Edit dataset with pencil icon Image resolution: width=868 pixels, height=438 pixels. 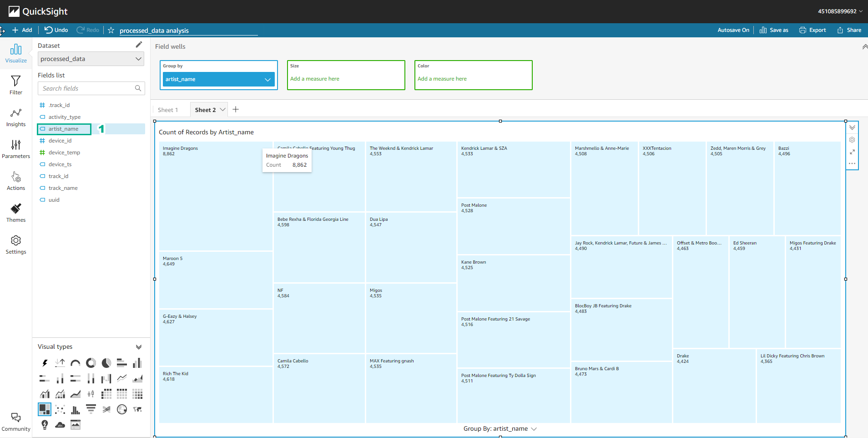tap(139, 45)
